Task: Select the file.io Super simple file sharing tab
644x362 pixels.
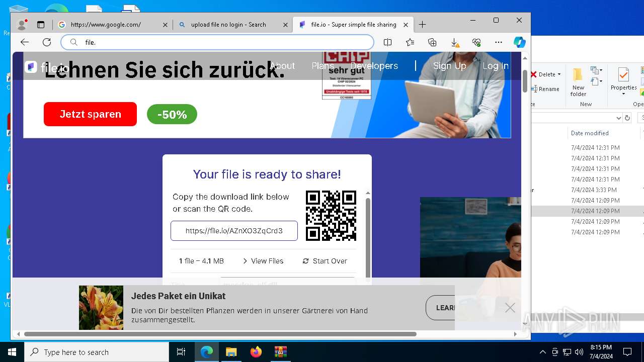Action: (x=353, y=25)
